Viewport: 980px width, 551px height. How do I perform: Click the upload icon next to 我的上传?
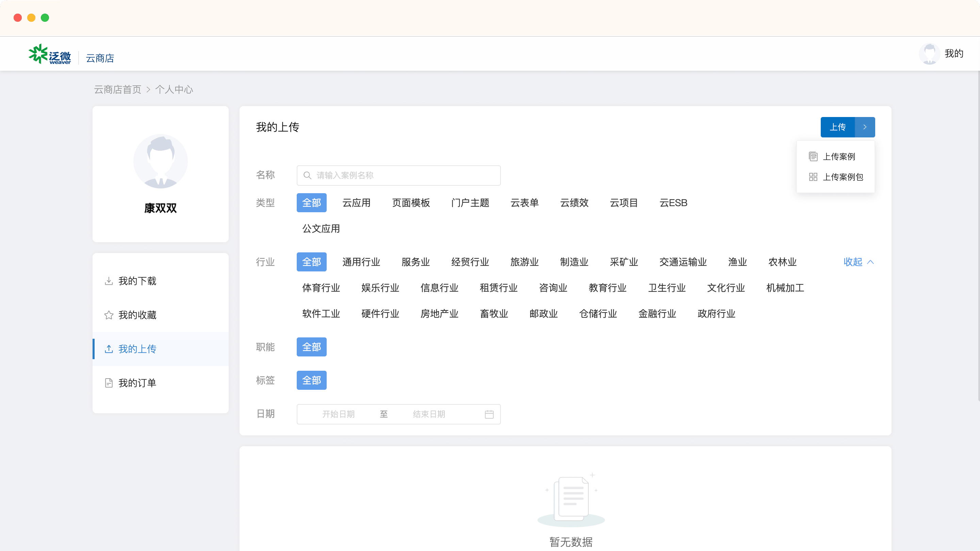[109, 349]
